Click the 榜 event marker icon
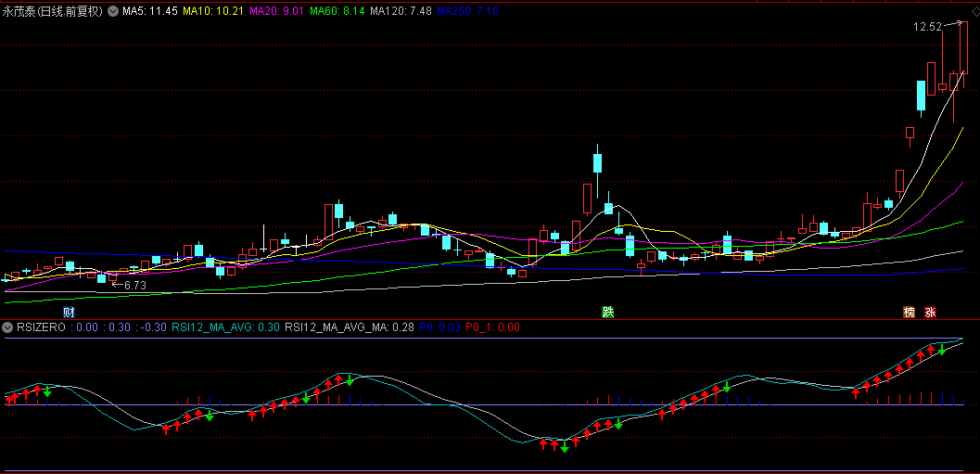The image size is (980, 474). pos(910,312)
